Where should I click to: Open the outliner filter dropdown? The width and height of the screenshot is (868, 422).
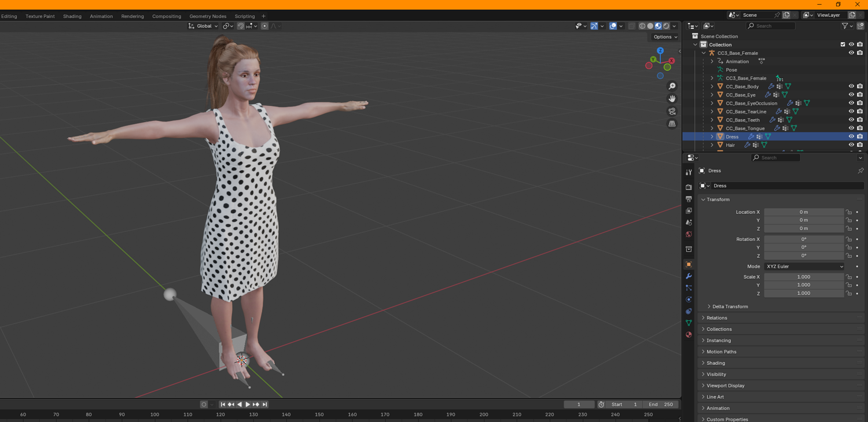846,26
